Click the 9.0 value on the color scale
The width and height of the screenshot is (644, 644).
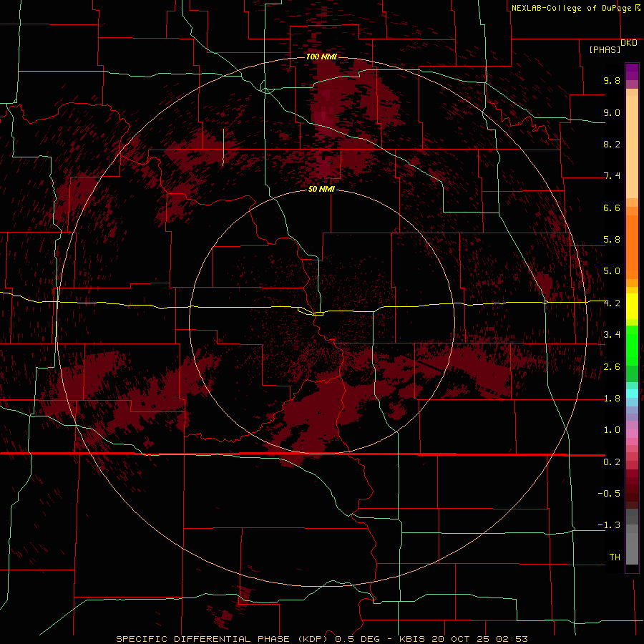(x=612, y=112)
